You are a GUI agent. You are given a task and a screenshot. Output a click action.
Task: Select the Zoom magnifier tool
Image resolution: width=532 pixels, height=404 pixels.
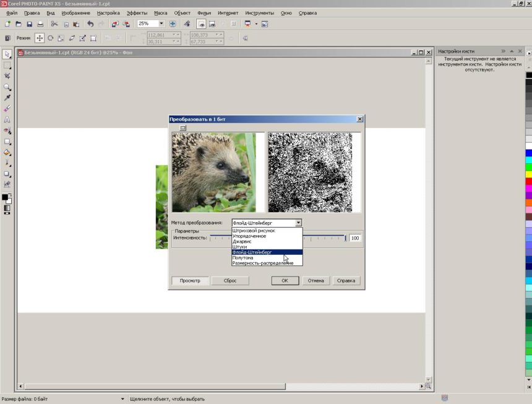[x=7, y=87]
